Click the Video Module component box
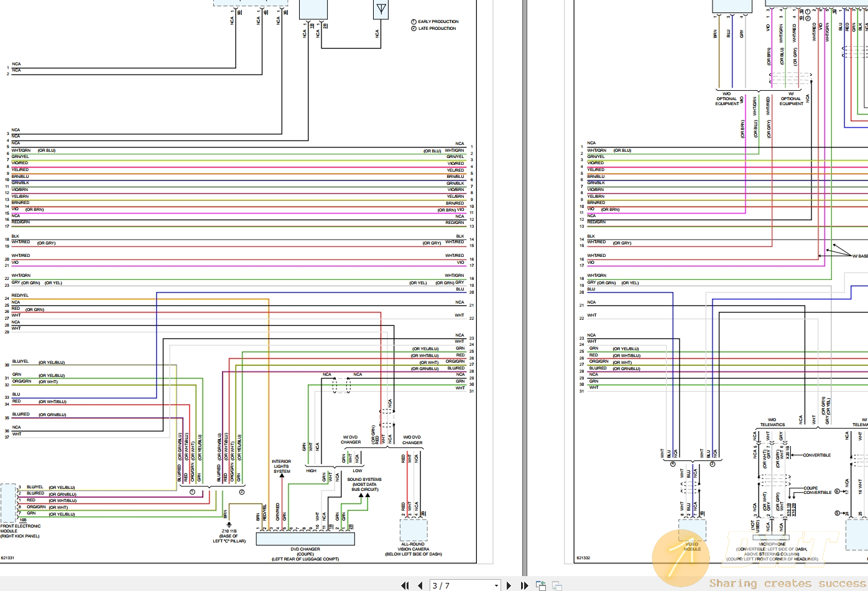Image resolution: width=868 pixels, height=591 pixels. click(x=692, y=531)
